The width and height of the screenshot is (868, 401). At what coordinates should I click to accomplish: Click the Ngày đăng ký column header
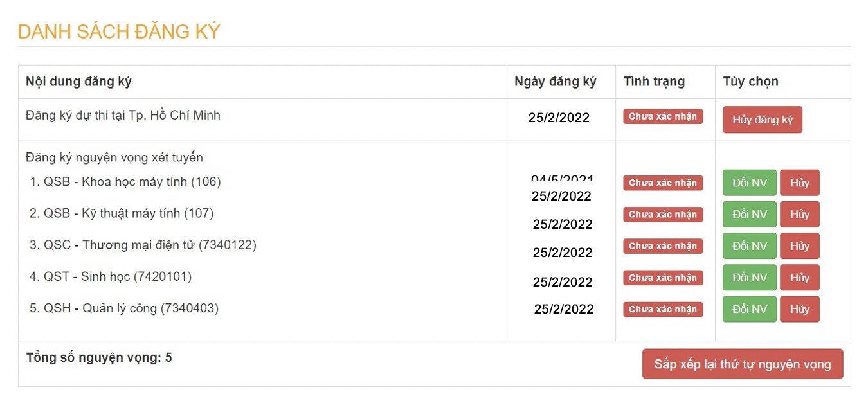click(555, 82)
